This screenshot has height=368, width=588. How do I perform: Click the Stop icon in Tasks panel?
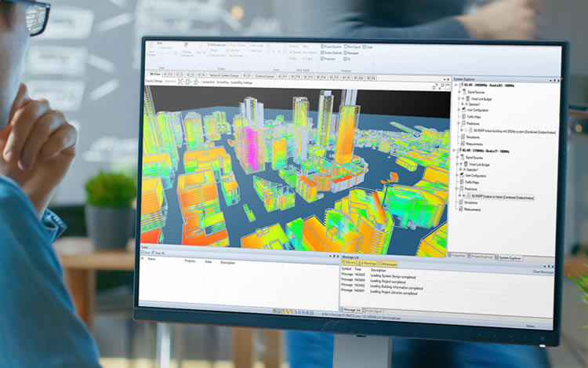tap(142, 253)
